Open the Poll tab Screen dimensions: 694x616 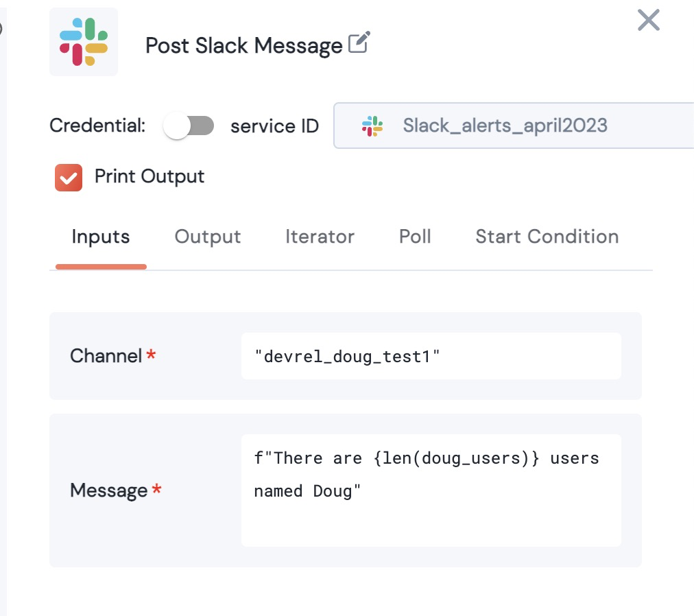click(415, 237)
